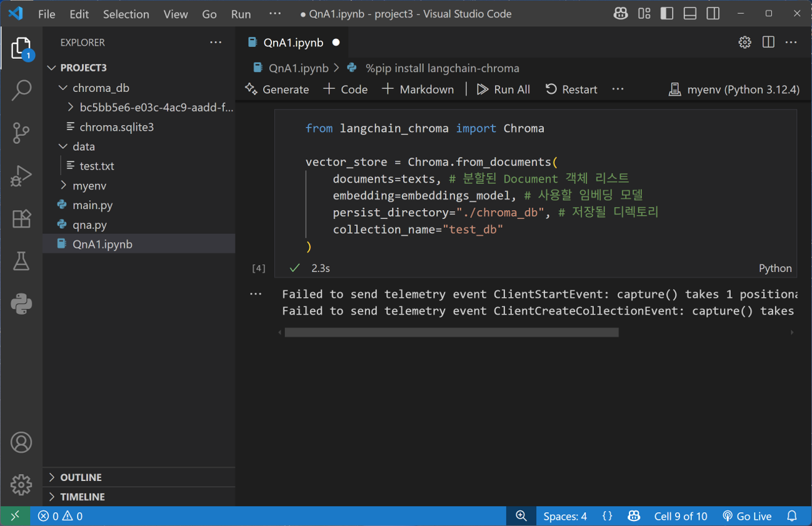The image size is (812, 526).
Task: Expand the bc5bb5e6 subfolder
Action: [139, 107]
